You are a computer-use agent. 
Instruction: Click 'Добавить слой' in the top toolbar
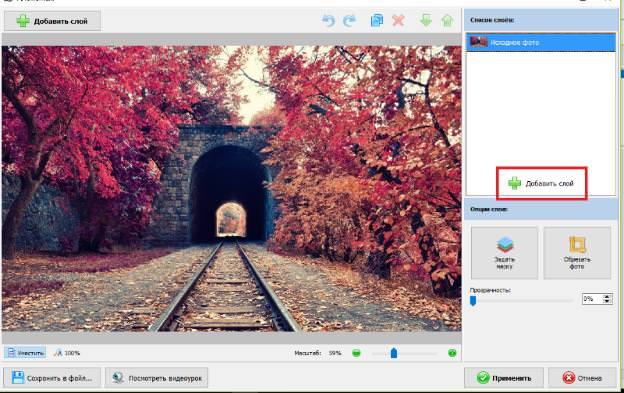point(52,21)
